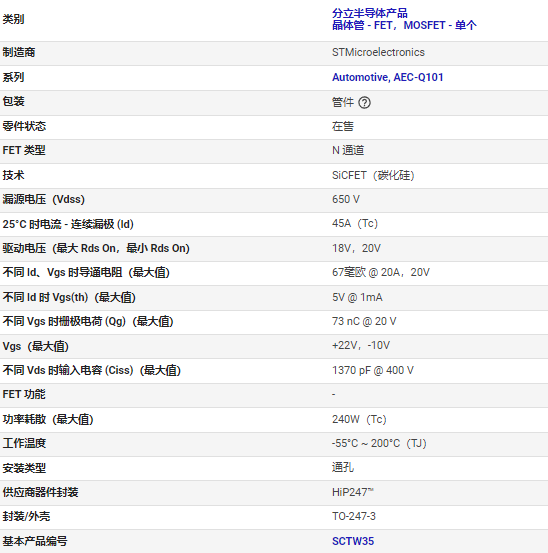This screenshot has height=553, width=548.
Task: Open the SCTW35 base product number link
Action: click(x=353, y=541)
